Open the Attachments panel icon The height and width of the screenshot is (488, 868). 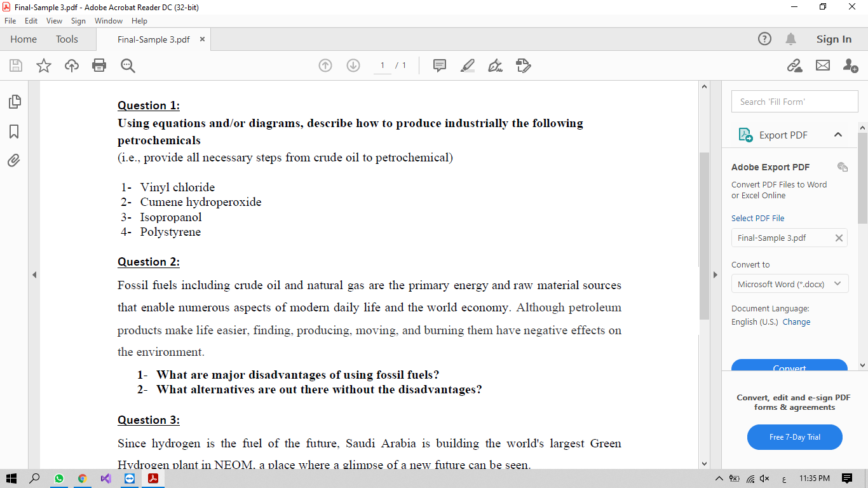pos(15,161)
